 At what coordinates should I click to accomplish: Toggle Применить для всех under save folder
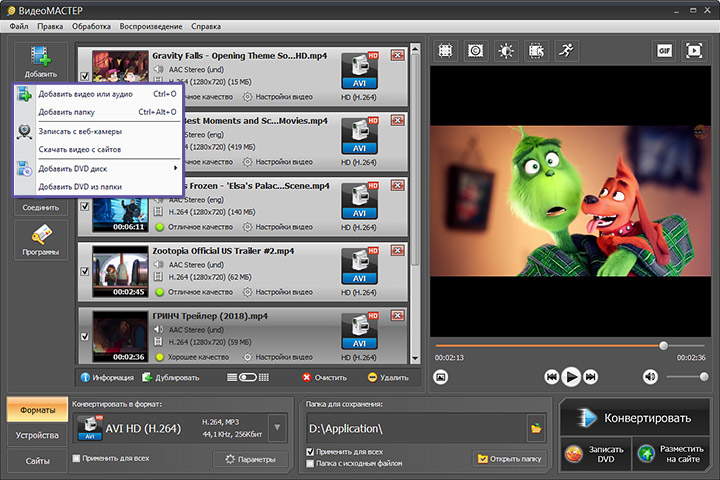click(x=310, y=452)
